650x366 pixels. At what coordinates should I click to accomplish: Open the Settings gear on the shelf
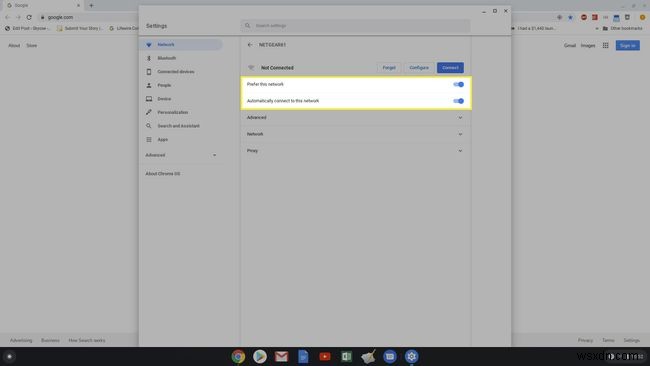click(411, 356)
